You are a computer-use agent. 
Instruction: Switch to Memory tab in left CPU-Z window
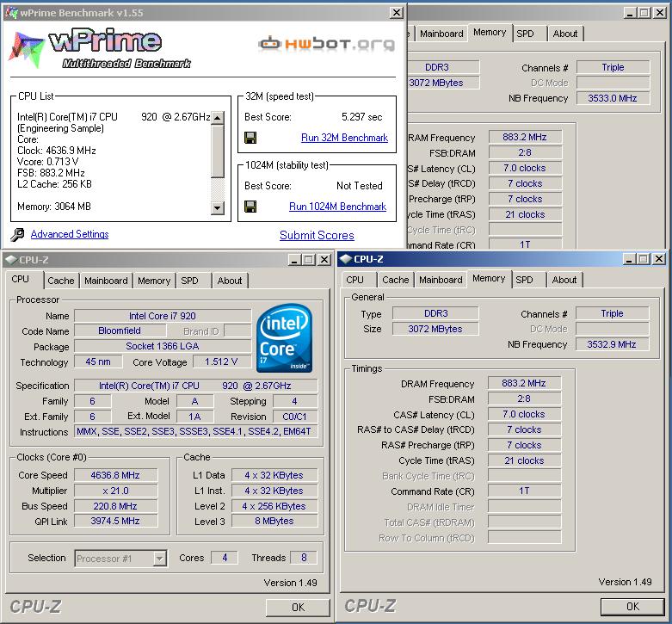point(154,281)
